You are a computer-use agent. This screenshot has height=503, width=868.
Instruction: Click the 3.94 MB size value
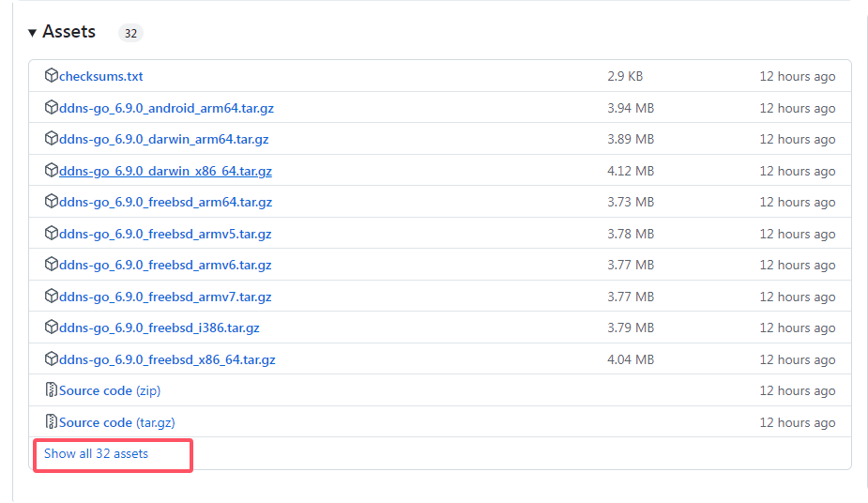(631, 108)
